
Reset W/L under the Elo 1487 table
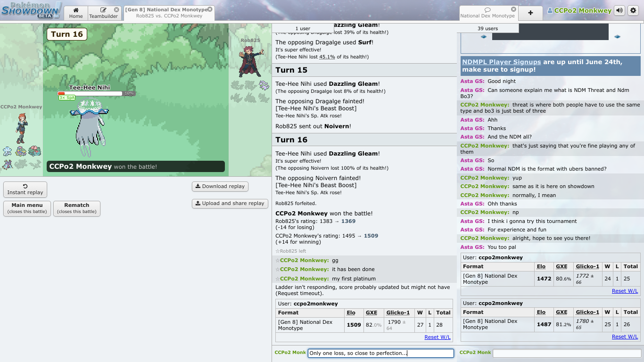click(x=625, y=337)
